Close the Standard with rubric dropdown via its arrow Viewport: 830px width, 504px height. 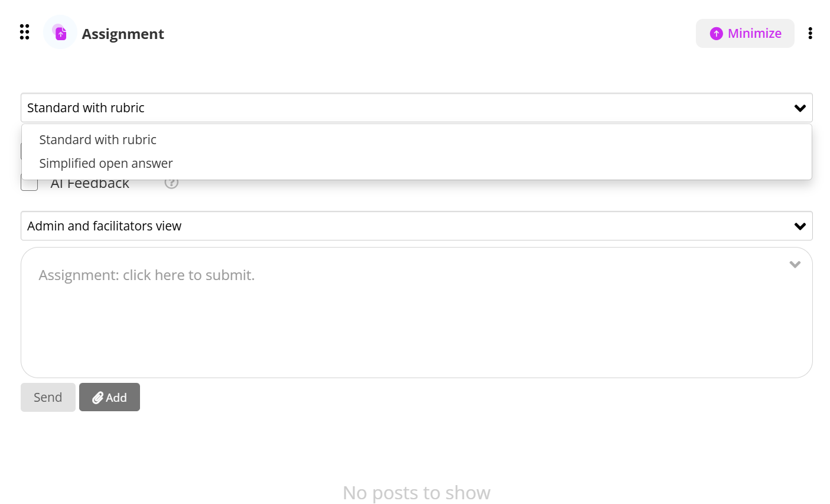click(800, 108)
